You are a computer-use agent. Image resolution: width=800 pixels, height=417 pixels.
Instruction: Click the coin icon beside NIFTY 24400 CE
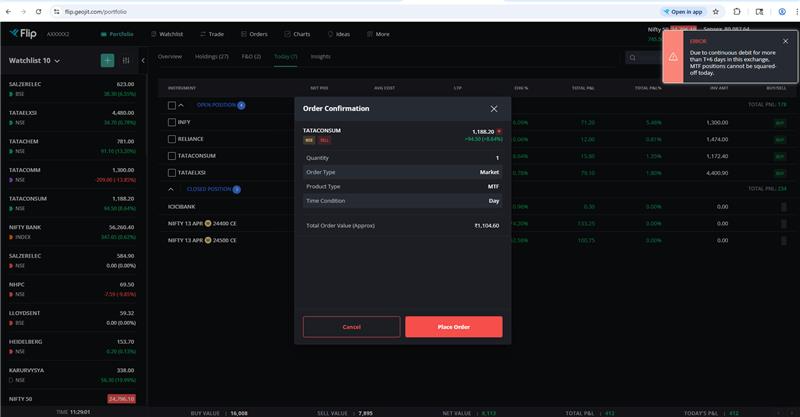(x=208, y=224)
